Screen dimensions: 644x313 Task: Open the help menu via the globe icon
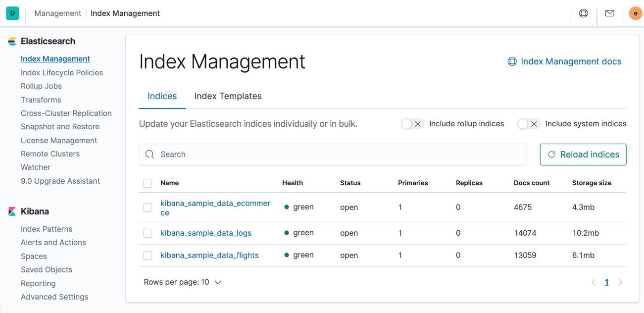pyautogui.click(x=584, y=13)
